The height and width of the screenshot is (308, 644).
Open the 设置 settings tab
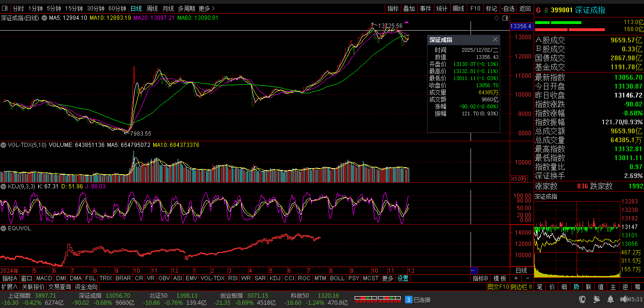[403, 278]
